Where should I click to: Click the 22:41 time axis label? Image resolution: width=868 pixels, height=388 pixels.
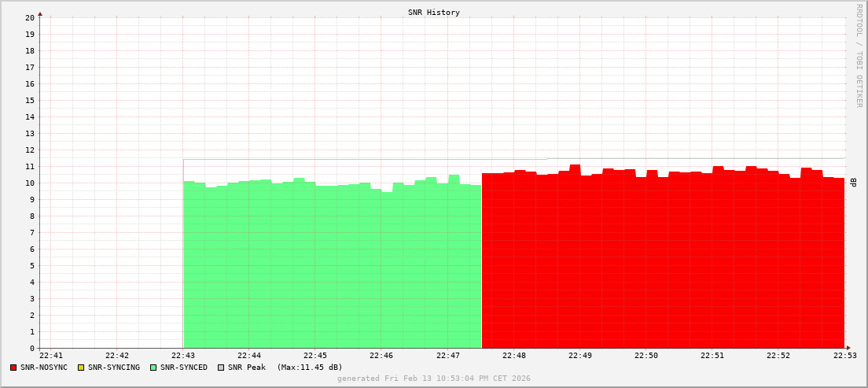[x=51, y=357]
